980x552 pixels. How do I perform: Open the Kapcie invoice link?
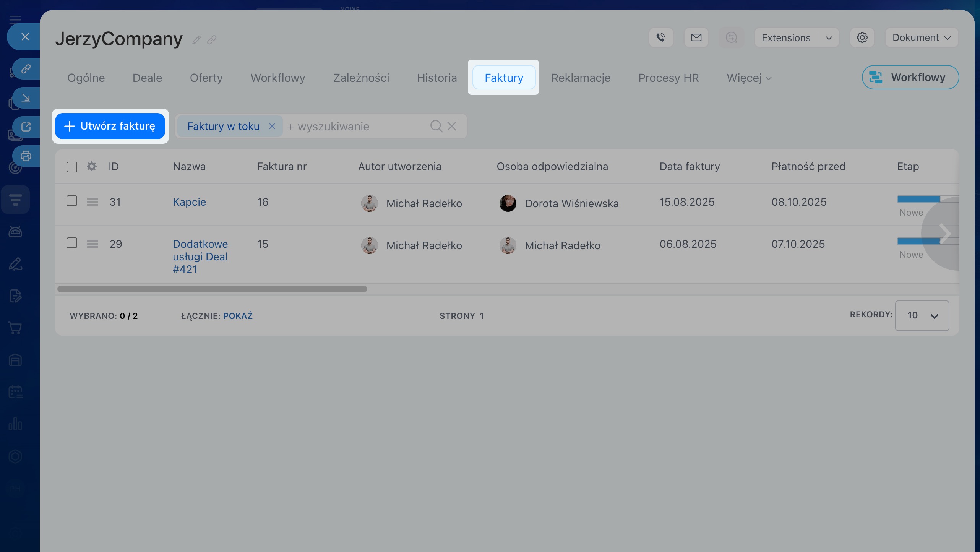(189, 202)
